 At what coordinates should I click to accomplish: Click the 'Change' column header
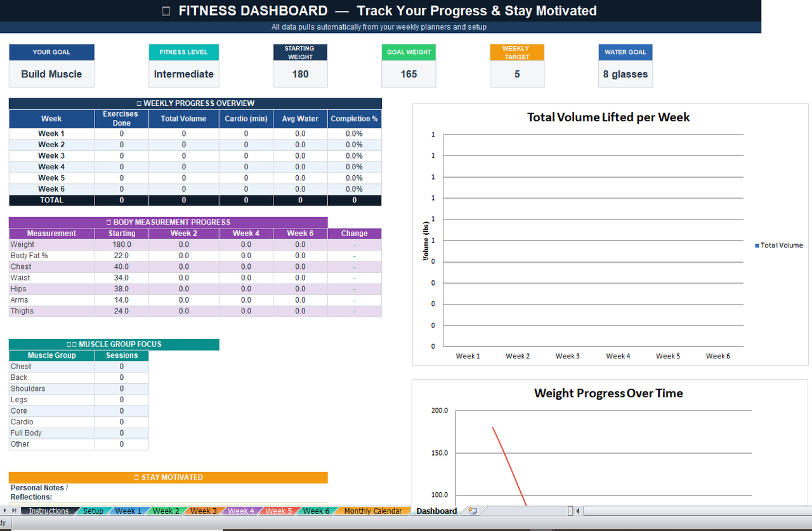point(355,233)
